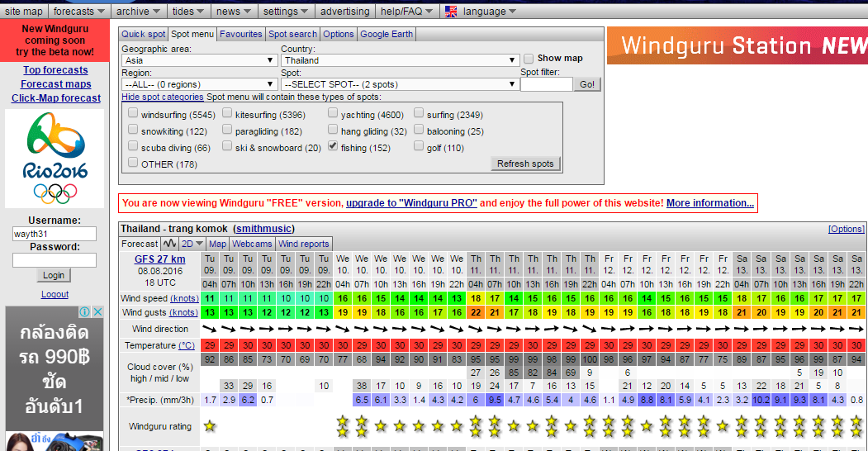This screenshot has height=451, width=868.
Task: Check the OTHER (178) category
Action: point(133,162)
